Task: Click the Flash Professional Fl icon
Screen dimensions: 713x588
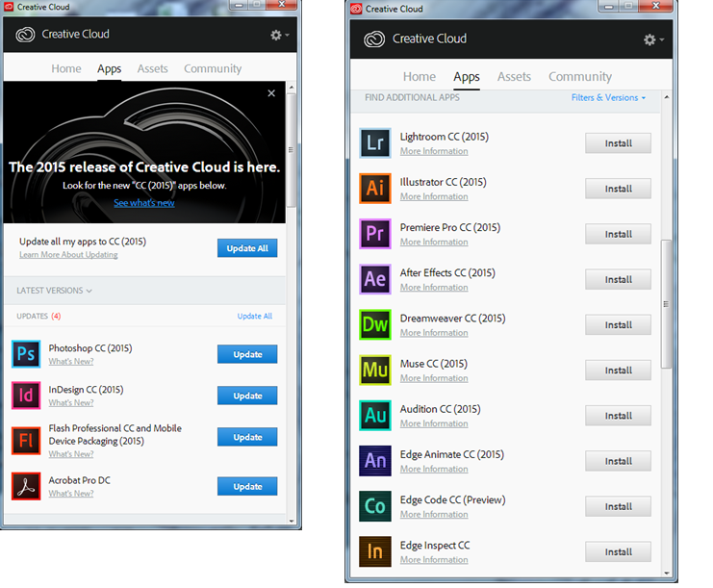Action: (26, 440)
